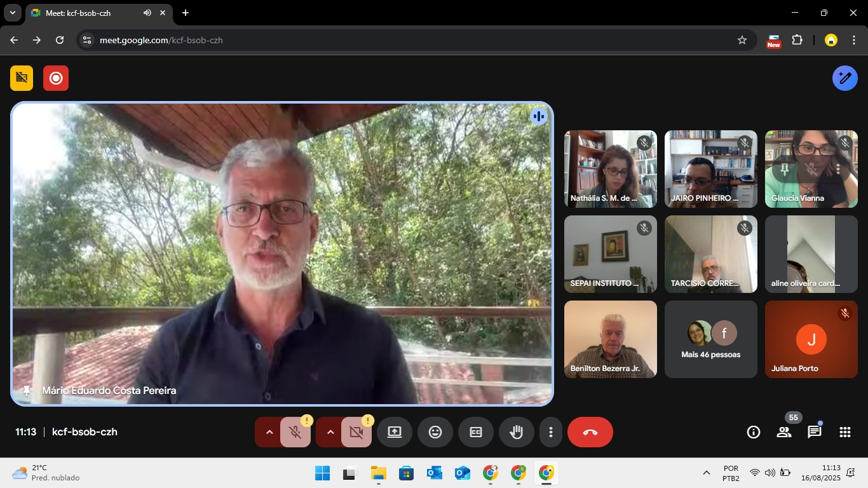Click the red recording indicator button
The width and height of the screenshot is (868, 488).
coord(56,78)
